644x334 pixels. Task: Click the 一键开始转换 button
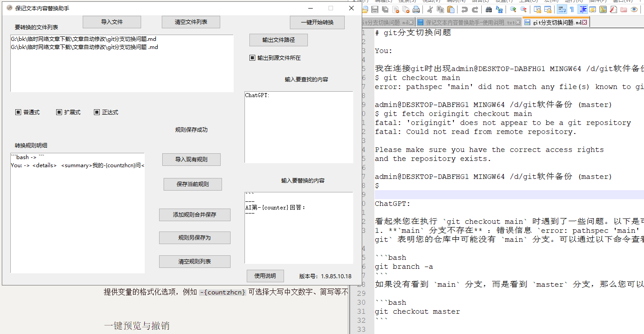tap(317, 22)
